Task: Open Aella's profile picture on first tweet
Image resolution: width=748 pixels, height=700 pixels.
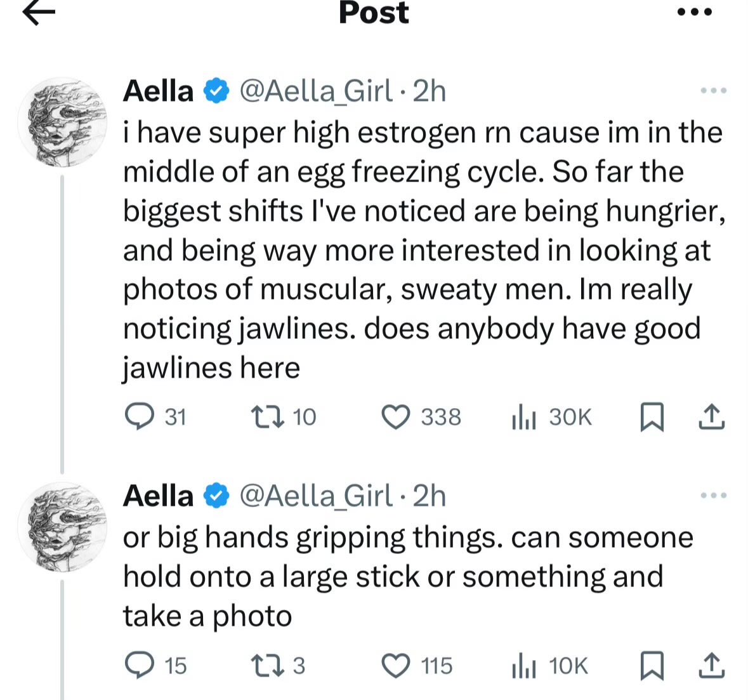Action: point(63,122)
